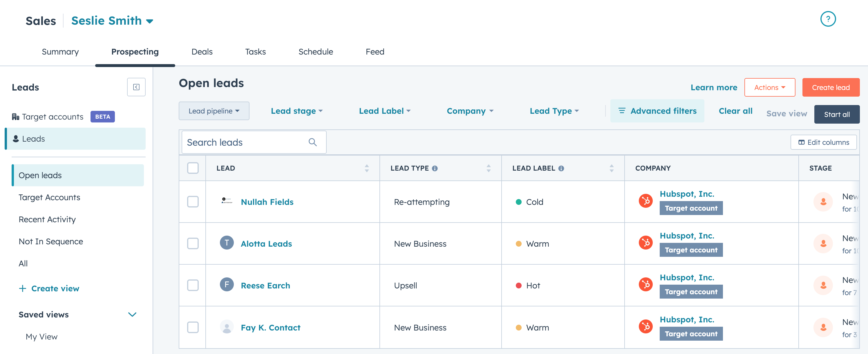Switch to the Deals tab

[202, 52]
